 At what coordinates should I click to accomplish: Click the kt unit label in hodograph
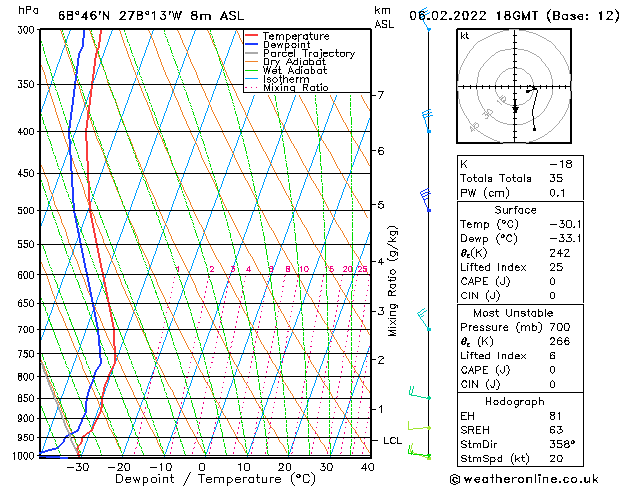click(x=465, y=36)
